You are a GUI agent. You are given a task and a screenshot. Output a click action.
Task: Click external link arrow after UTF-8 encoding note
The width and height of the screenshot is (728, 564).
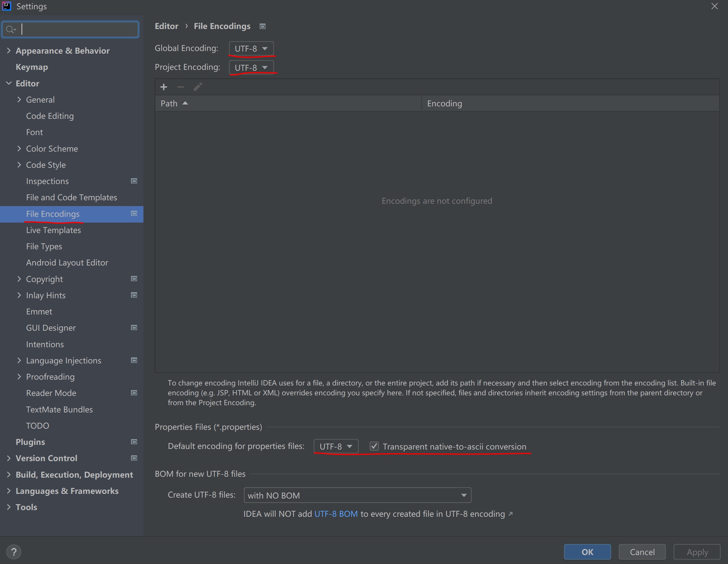(x=511, y=514)
